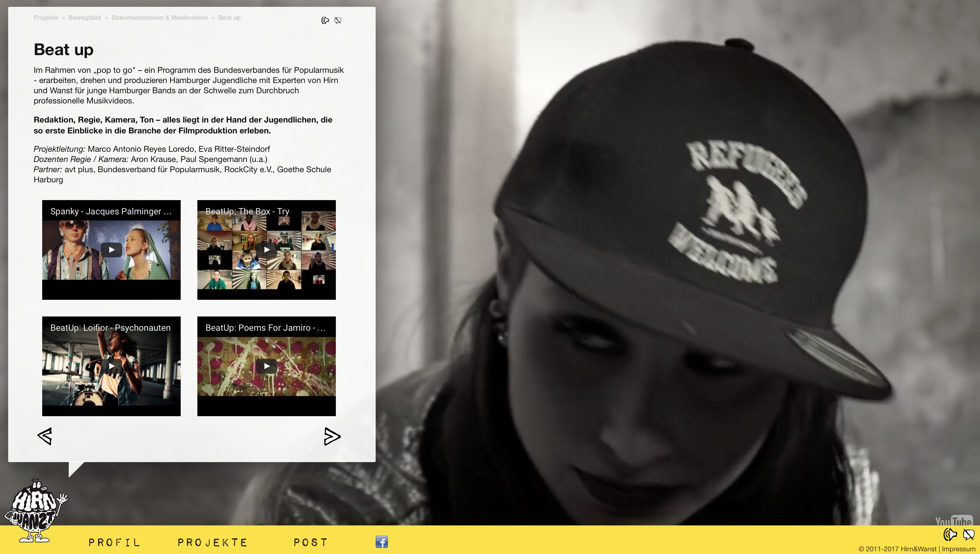The width and height of the screenshot is (980, 554).
Task: Click the Projekte breadcrumb link
Action: 46,17
